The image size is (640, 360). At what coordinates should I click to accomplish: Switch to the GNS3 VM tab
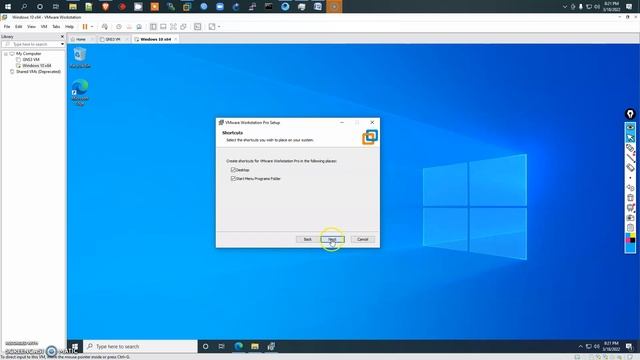coord(113,39)
